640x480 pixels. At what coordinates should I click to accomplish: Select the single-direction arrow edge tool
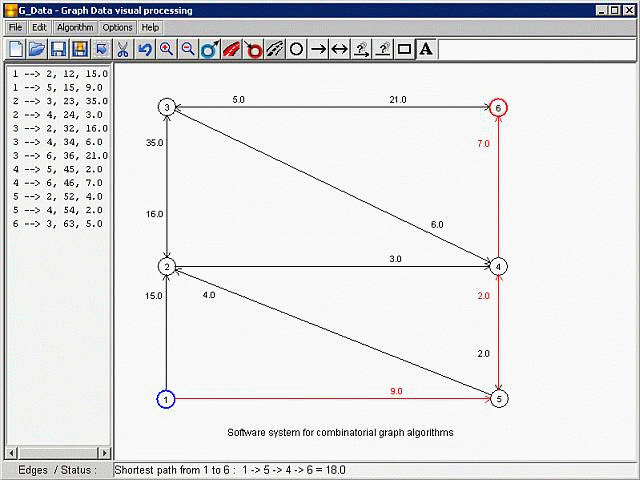318,49
